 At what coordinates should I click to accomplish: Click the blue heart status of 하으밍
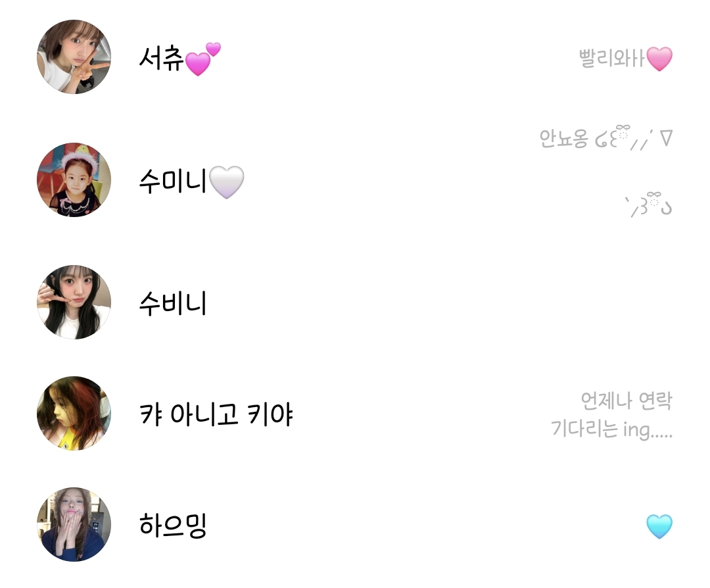[659, 526]
